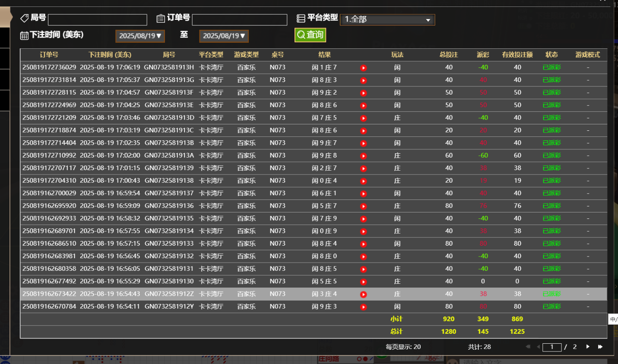The height and width of the screenshot is (364, 618).
Task: Click into the 订单号 text box
Action: click(239, 19)
